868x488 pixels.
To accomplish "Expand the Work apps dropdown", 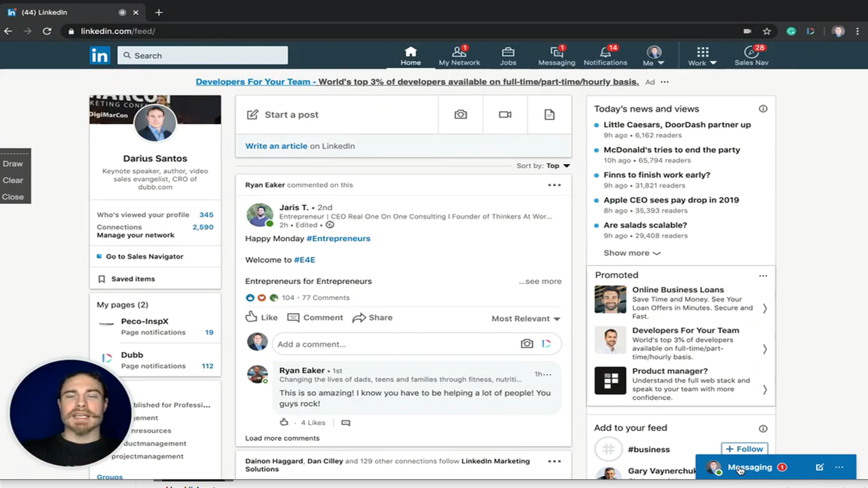I will pos(703,56).
